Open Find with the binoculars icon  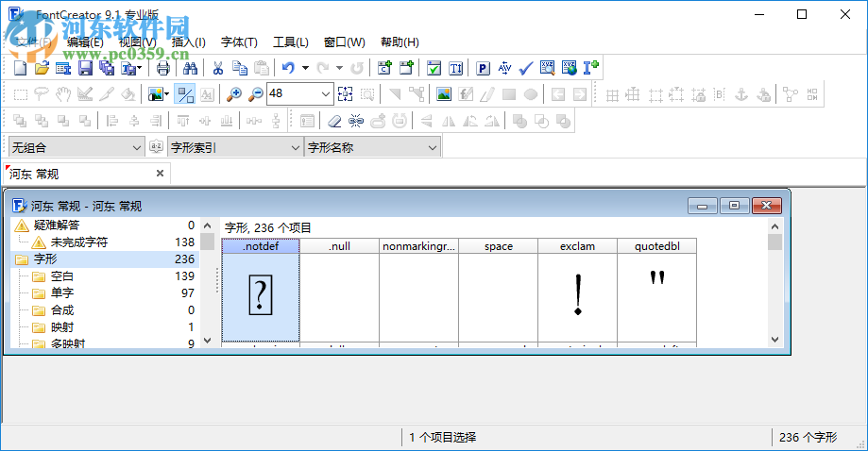(190, 68)
